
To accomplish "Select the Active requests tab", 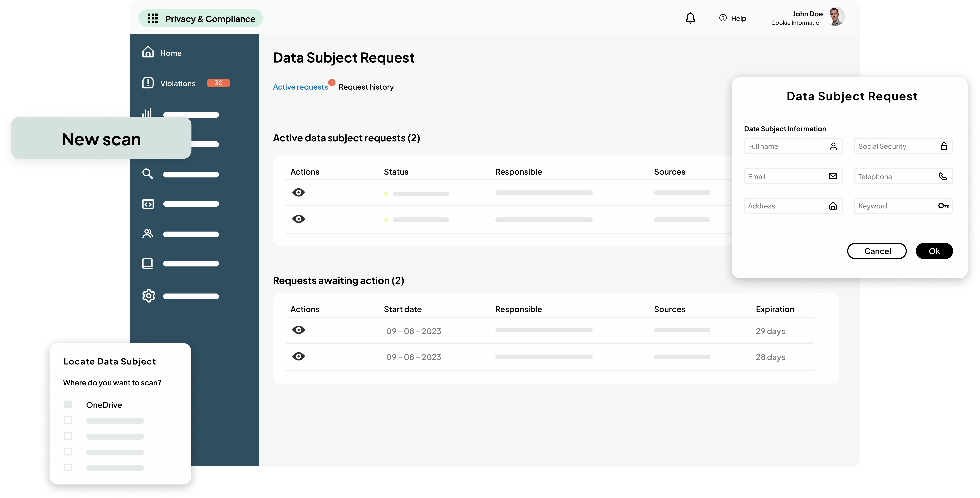I will tap(300, 87).
